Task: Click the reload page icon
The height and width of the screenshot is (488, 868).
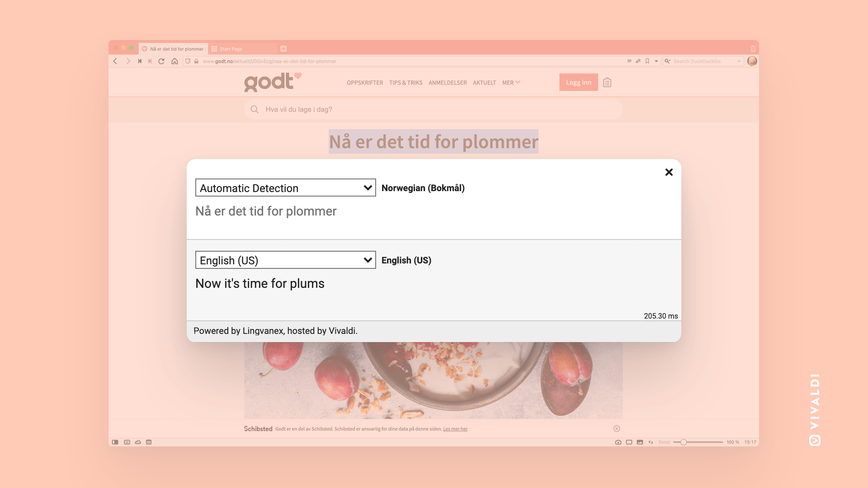Action: [161, 61]
